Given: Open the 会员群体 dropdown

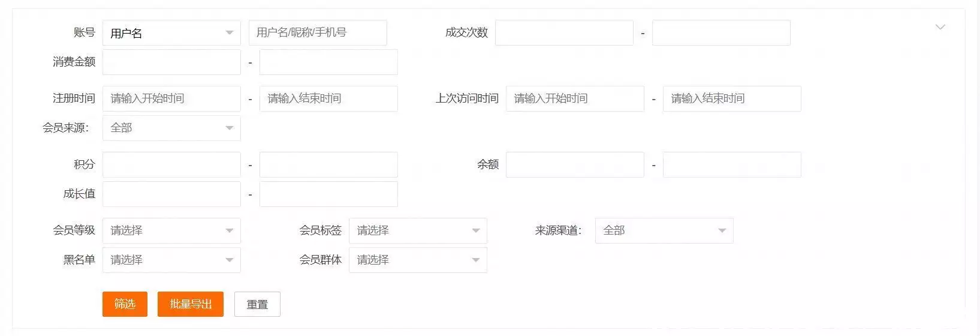Looking at the screenshot, I should click(418, 260).
